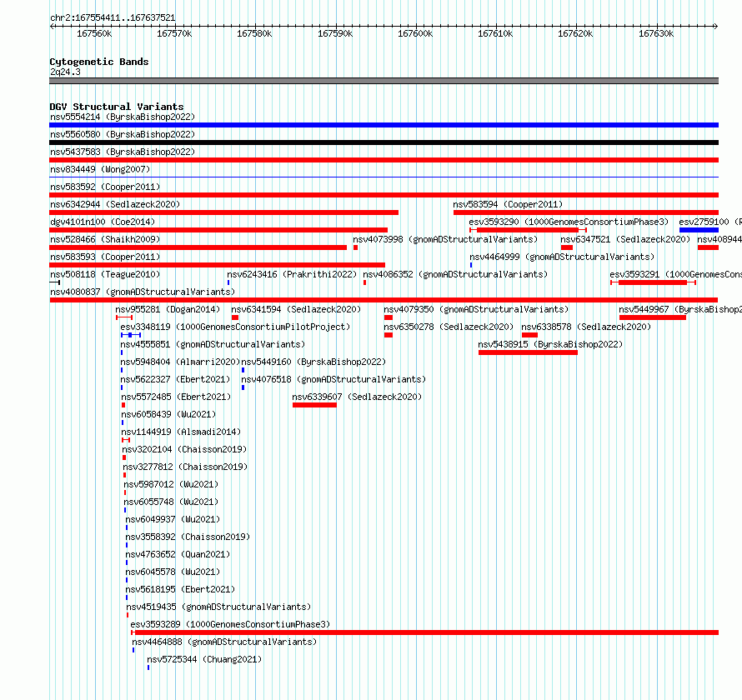
Task: Click the nsv834449 (Wong2007) label
Action: pyautogui.click(x=100, y=169)
